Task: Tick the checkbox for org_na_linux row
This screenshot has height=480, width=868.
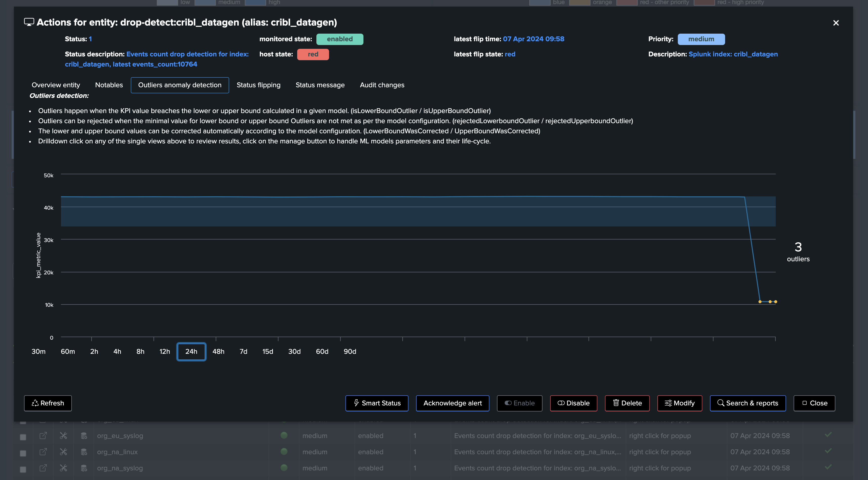Action: click(x=23, y=453)
